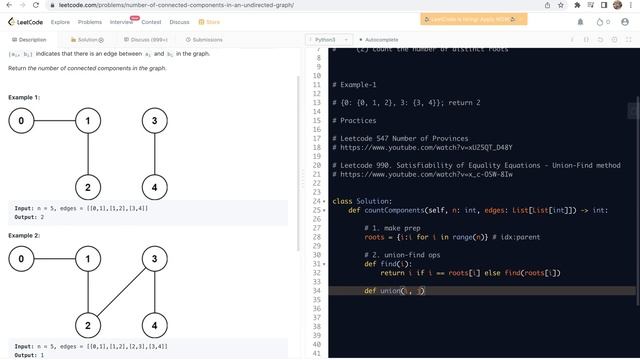Click 'Leetcode 990. Satisfiability' comment line
Image resolution: width=640 pixels, height=360 pixels.
coord(476,165)
